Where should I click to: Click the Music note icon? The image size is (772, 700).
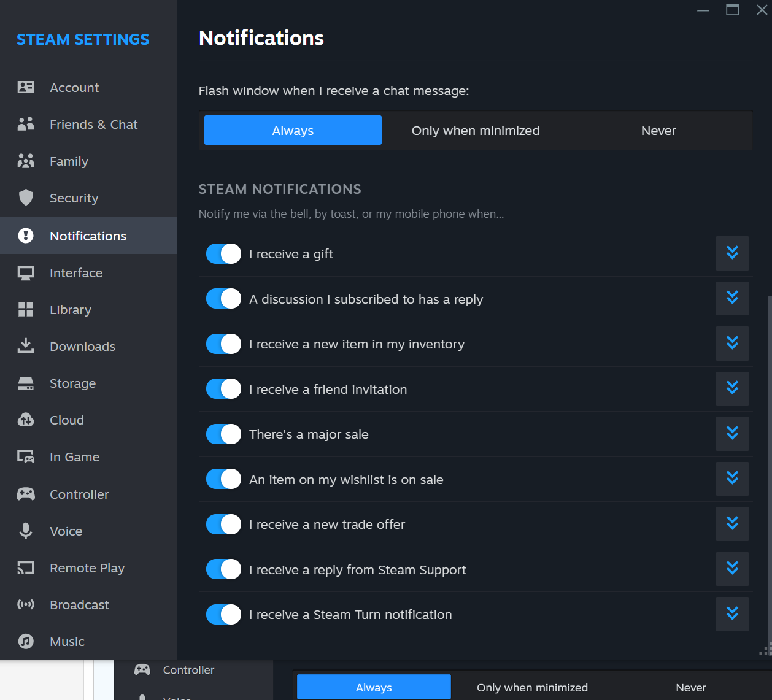(x=26, y=641)
